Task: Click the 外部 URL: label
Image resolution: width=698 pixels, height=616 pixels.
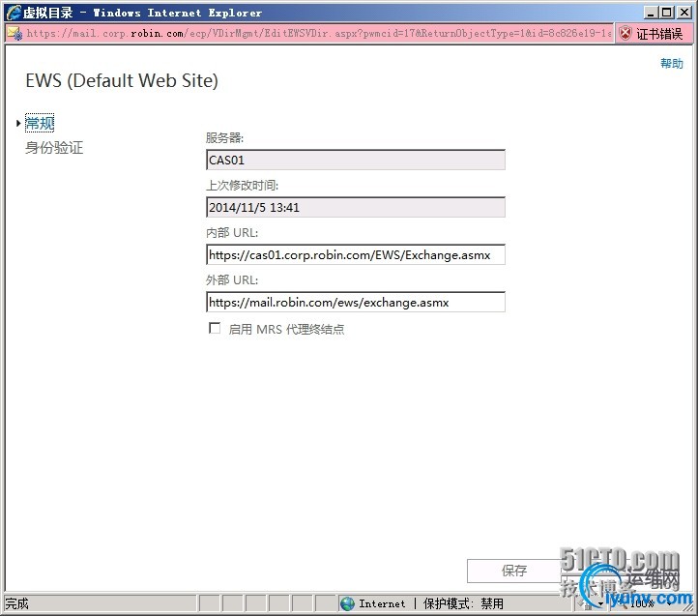Action: tap(231, 280)
